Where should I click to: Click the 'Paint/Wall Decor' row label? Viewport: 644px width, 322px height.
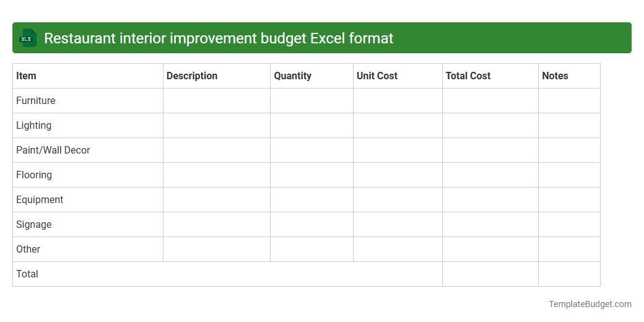53,150
